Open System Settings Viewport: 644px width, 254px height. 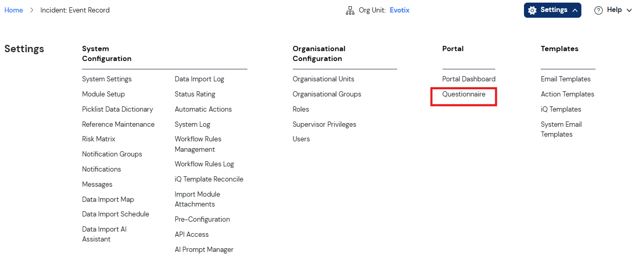pyautogui.click(x=107, y=79)
